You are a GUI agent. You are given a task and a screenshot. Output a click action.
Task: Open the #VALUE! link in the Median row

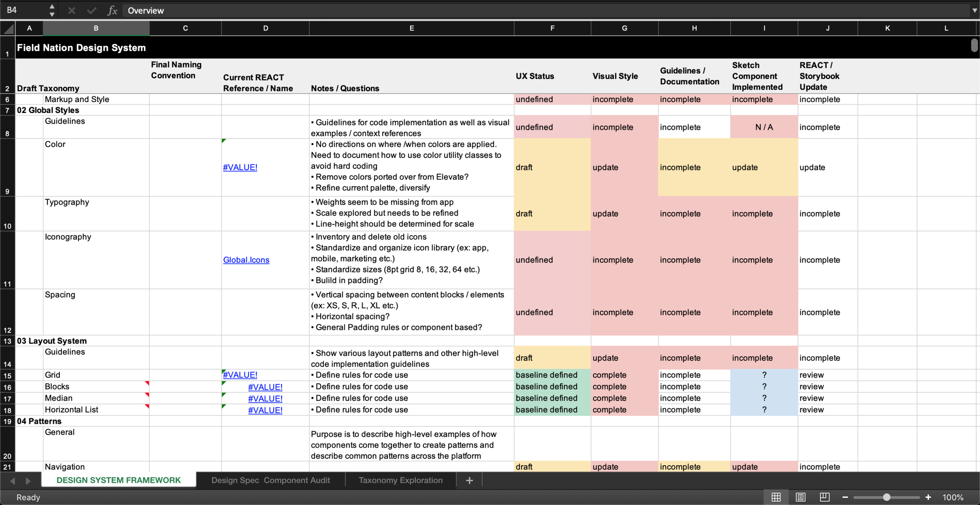coord(265,398)
